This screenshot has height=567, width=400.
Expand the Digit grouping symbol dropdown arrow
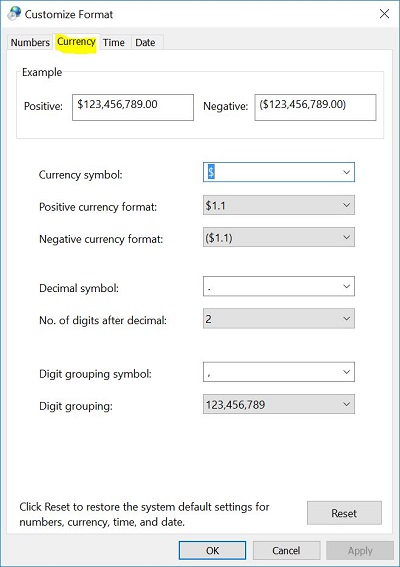(346, 372)
